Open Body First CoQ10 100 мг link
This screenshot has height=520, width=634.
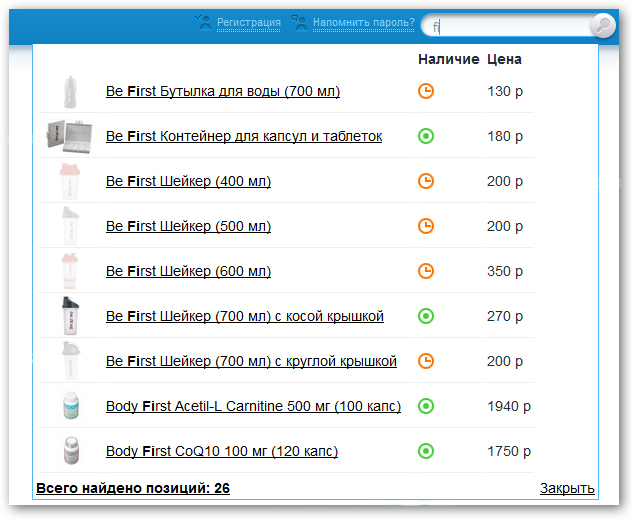pos(222,451)
